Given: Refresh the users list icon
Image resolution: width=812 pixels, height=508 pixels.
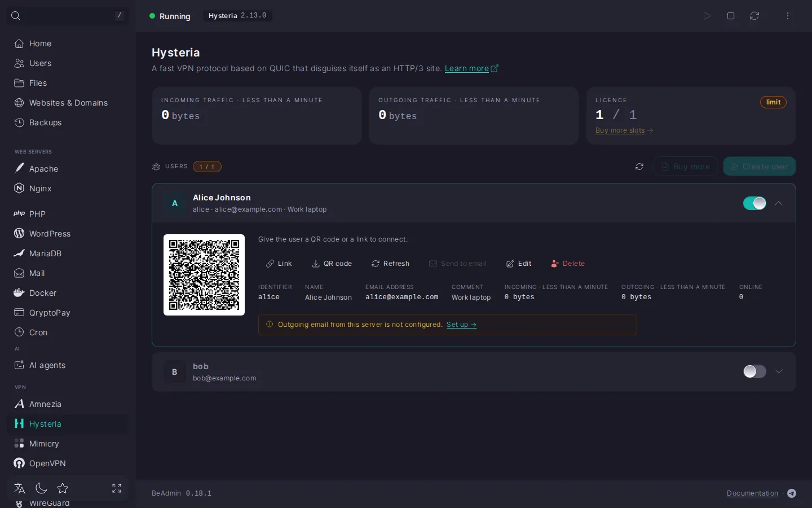Looking at the screenshot, I should click(639, 167).
